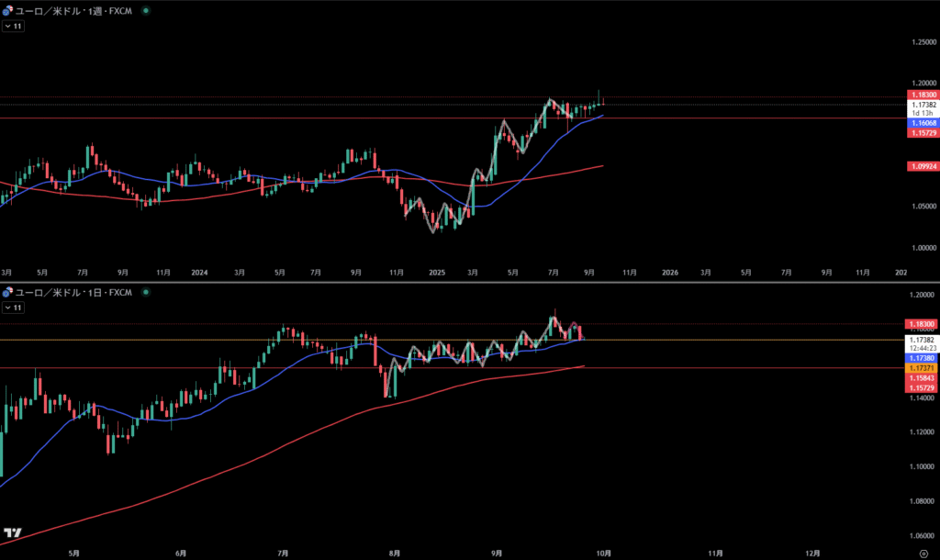940x560 pixels.
Task: Click the TradingView logo in the daily chart
Action: 13,532
